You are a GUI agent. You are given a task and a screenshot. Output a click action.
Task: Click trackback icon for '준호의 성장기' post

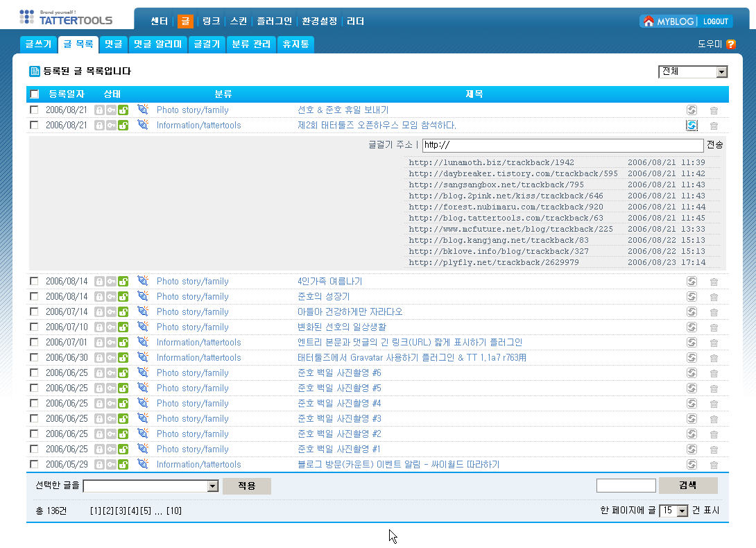tap(691, 297)
